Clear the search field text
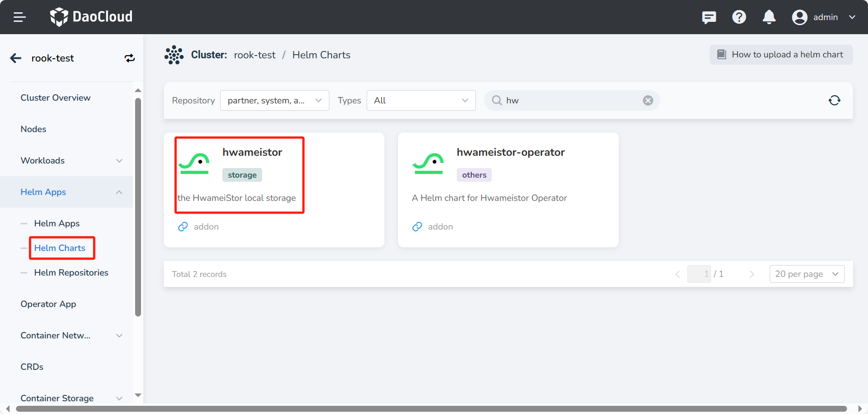The width and height of the screenshot is (868, 414). pyautogui.click(x=648, y=101)
